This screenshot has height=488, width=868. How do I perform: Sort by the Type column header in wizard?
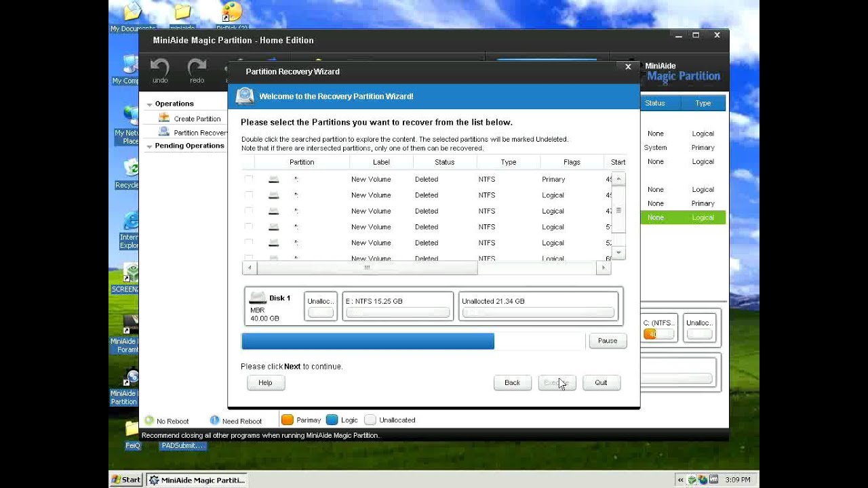click(509, 162)
